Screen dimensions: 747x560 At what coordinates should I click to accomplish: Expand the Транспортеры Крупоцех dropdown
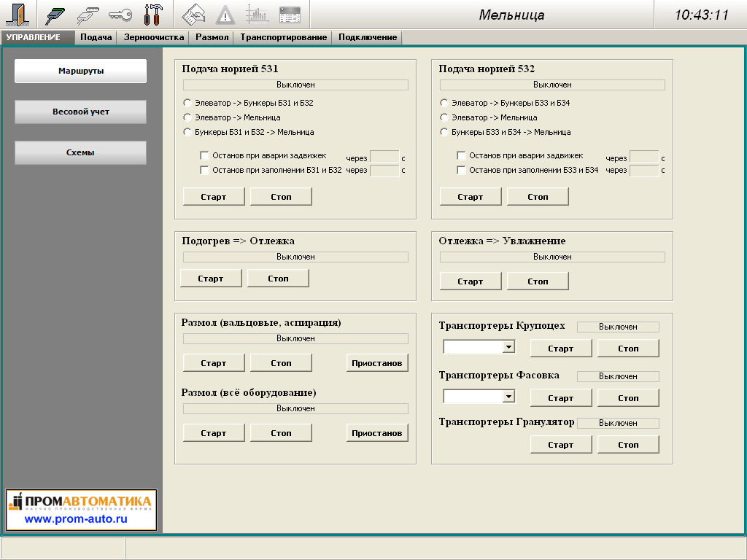point(508,348)
